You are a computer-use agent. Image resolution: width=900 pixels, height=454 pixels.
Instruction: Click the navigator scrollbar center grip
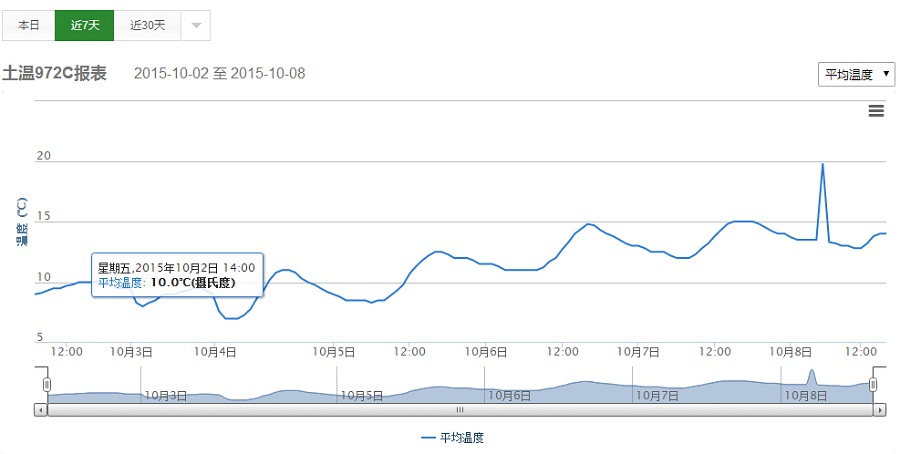[460, 410]
